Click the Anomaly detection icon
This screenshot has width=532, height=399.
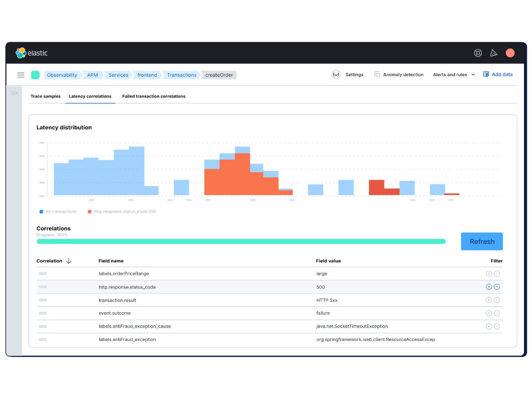coord(377,74)
